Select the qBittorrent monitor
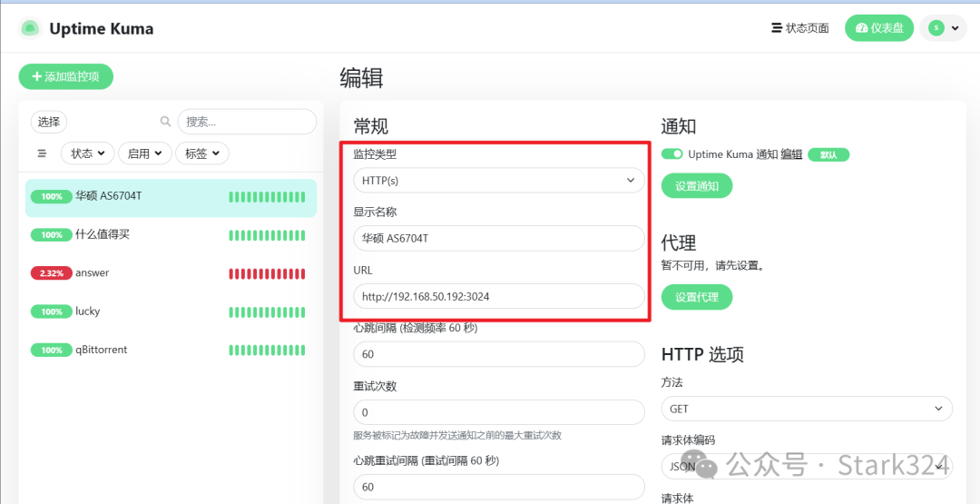 point(171,351)
